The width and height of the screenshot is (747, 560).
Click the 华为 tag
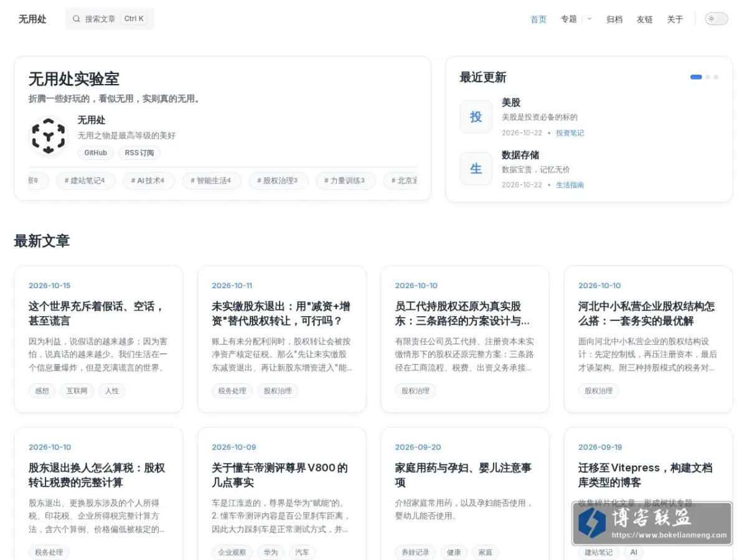[x=271, y=552]
